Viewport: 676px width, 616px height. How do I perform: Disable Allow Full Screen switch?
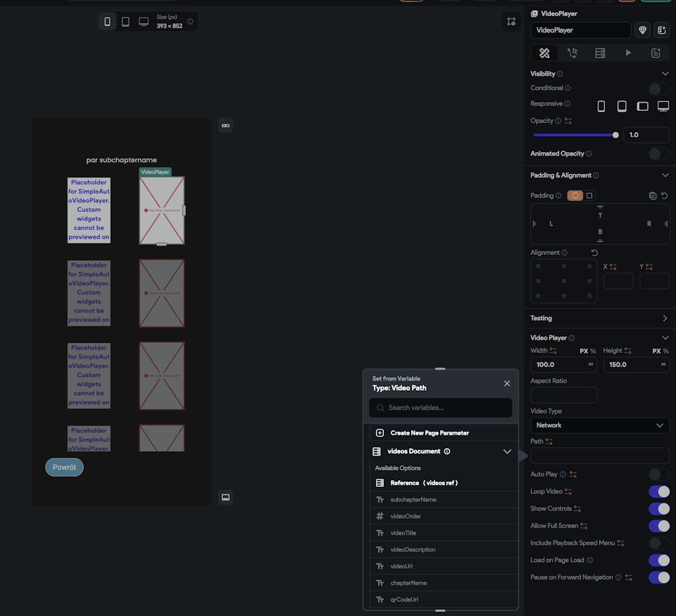tap(658, 526)
